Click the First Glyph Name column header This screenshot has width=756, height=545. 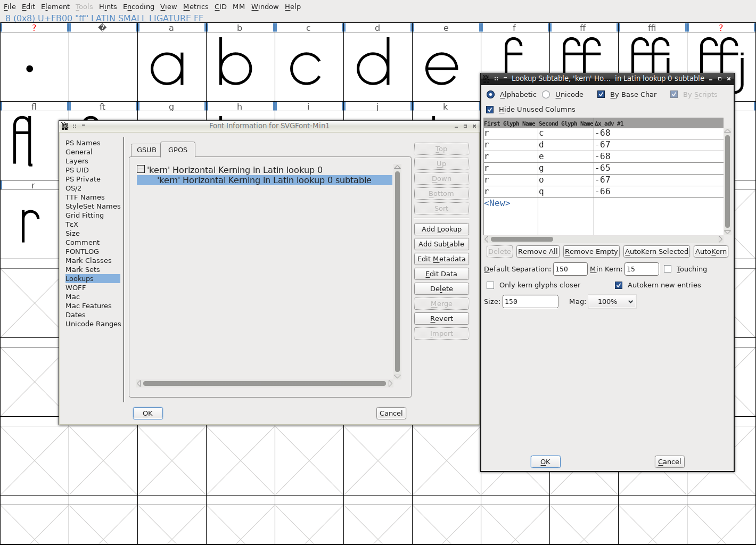510,123
